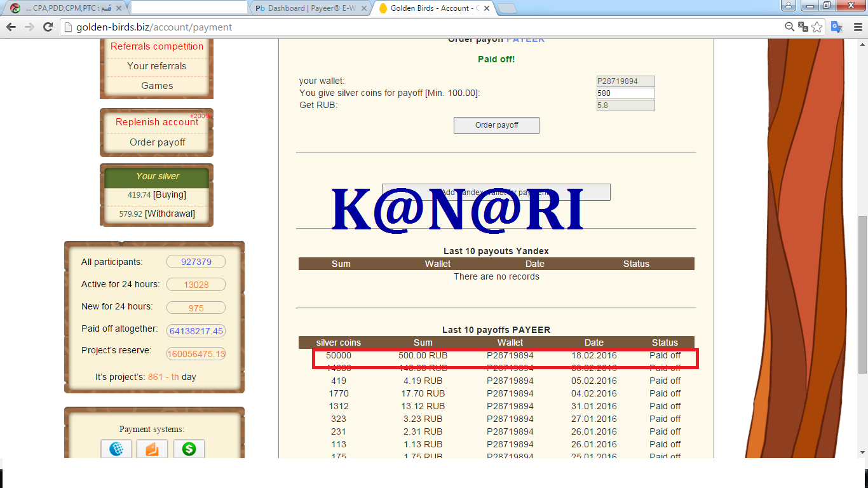Click the orange QIWI payment system icon
This screenshot has height=488, width=868.
pyautogui.click(x=153, y=449)
